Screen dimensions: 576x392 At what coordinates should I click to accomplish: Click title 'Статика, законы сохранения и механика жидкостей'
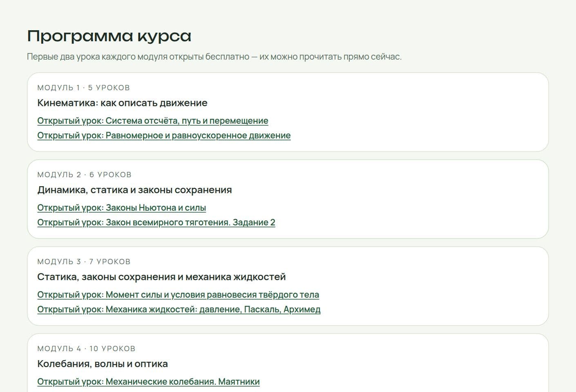pos(161,277)
